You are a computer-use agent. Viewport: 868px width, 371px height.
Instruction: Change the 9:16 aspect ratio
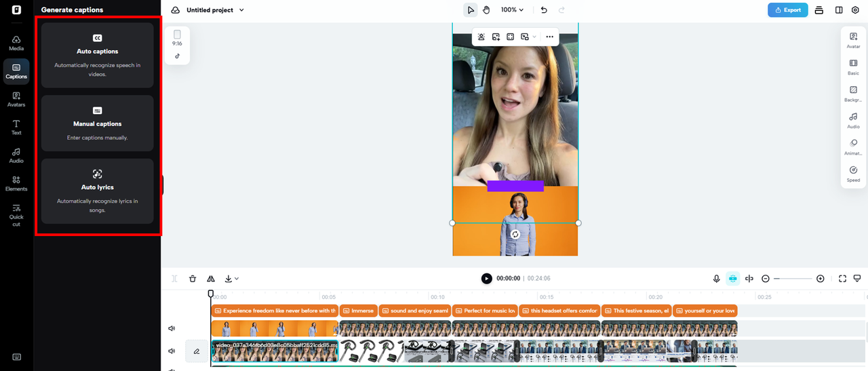(x=177, y=38)
